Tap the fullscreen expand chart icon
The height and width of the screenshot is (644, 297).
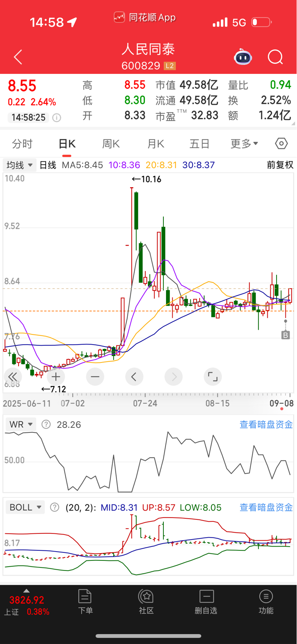[213, 377]
